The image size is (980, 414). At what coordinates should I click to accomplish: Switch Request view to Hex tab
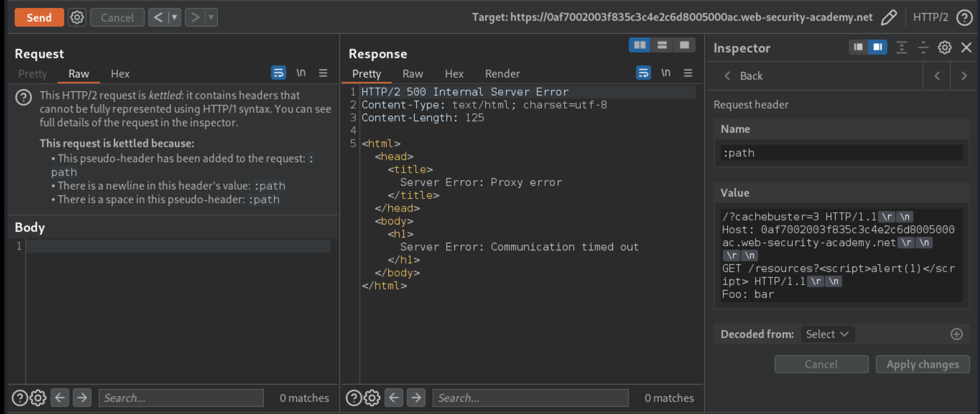(x=120, y=74)
